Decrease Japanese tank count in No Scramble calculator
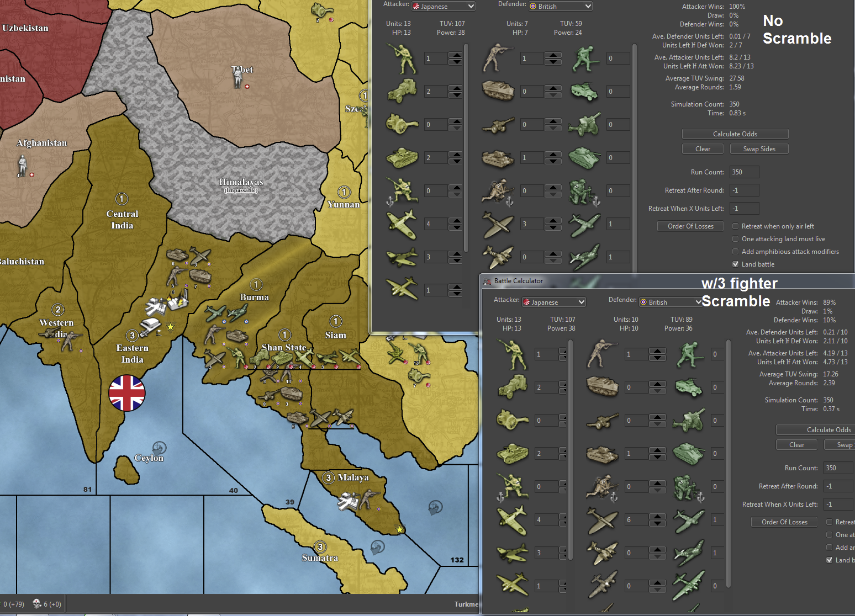The image size is (855, 616). (455, 161)
